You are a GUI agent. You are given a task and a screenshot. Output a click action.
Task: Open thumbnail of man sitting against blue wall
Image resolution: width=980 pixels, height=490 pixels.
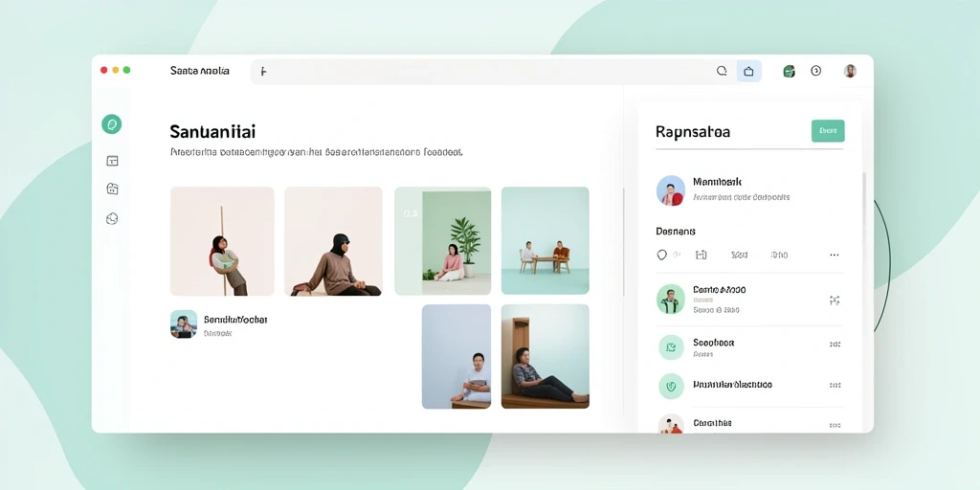(457, 356)
